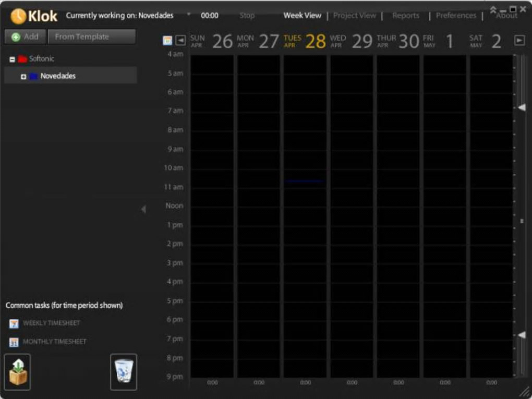
Task: Click the recycle bin trash icon
Action: 124,372
